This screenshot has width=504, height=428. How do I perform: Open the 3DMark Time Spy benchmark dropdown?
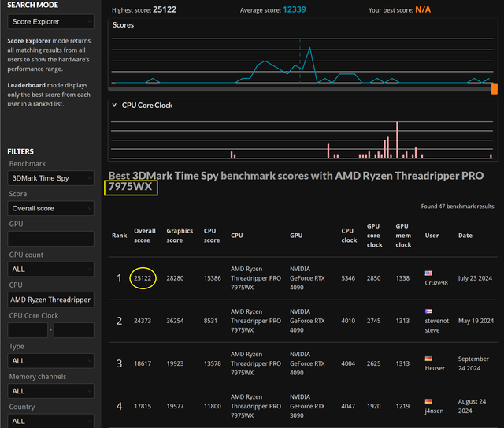pos(50,178)
